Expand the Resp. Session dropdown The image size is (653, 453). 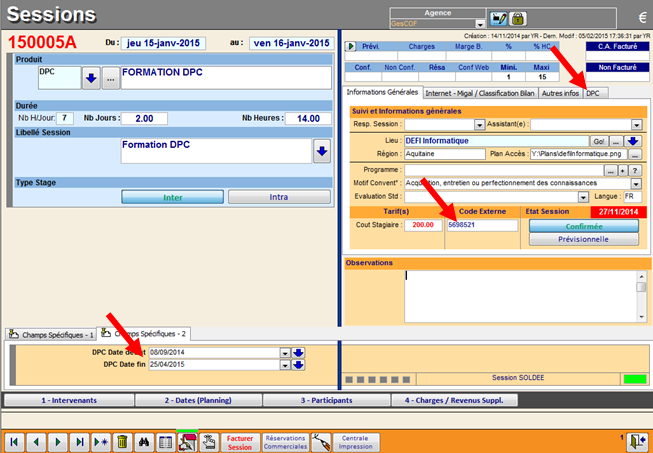(479, 125)
